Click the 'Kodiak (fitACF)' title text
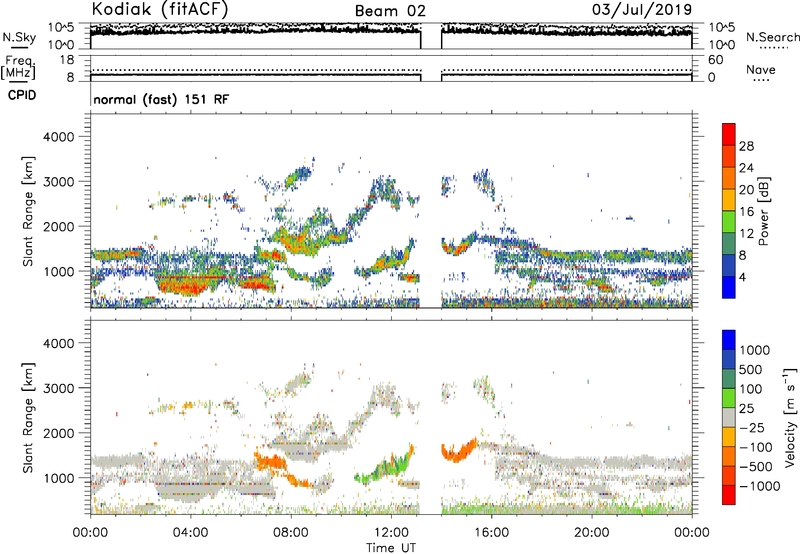The width and height of the screenshot is (800, 554). (x=160, y=9)
